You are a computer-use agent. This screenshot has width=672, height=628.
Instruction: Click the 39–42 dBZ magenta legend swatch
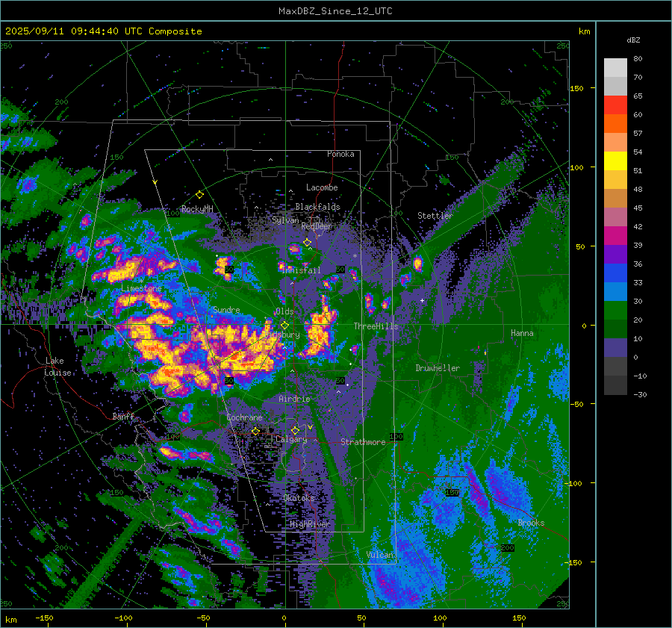tap(615, 235)
